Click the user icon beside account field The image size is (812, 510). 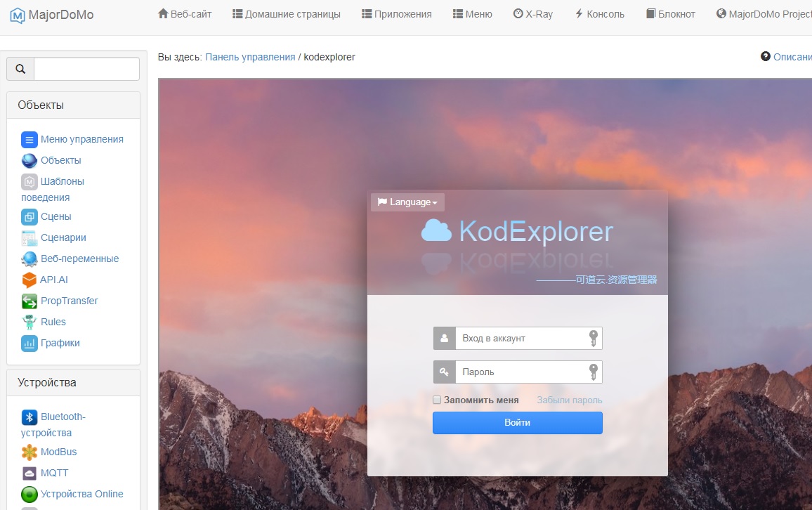[445, 338]
